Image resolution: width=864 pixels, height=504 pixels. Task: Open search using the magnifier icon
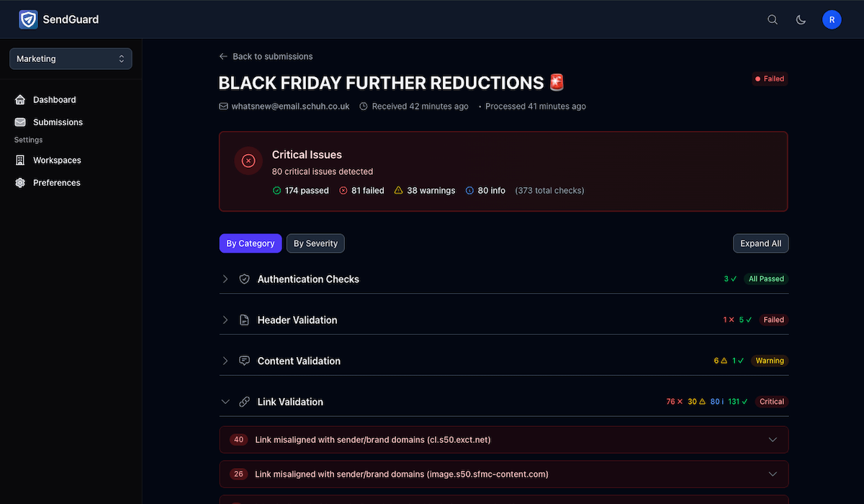pos(773,19)
